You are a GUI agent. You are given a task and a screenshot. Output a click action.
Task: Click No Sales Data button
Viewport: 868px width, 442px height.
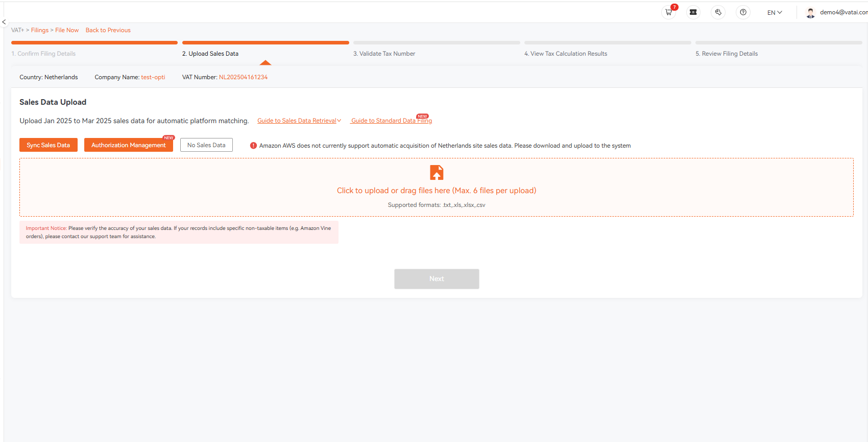(206, 145)
